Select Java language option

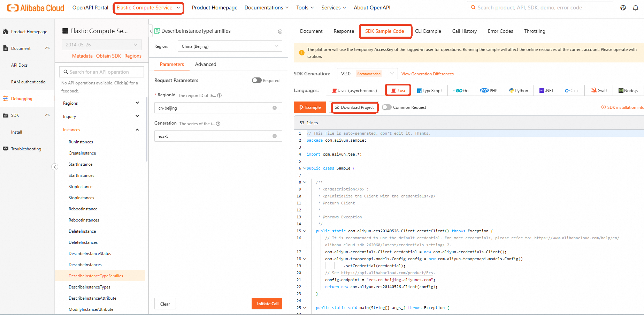click(x=398, y=90)
